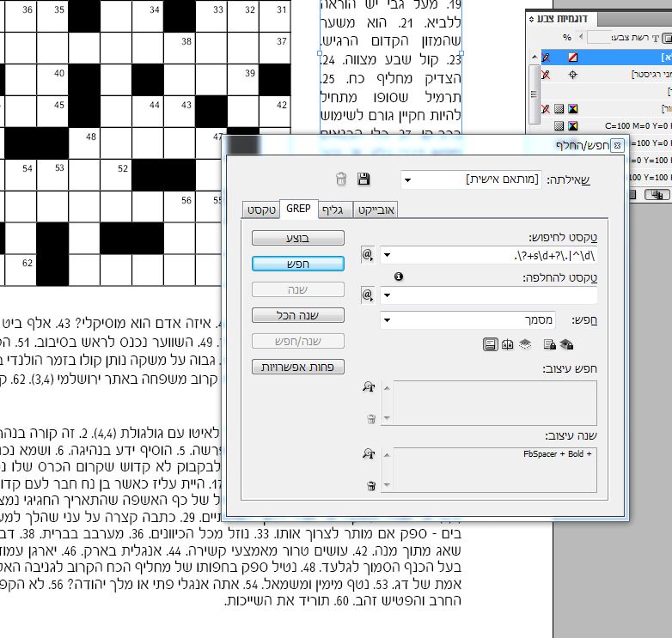
Task: Expand the search text history dropdown arrow
Action: pos(387,255)
